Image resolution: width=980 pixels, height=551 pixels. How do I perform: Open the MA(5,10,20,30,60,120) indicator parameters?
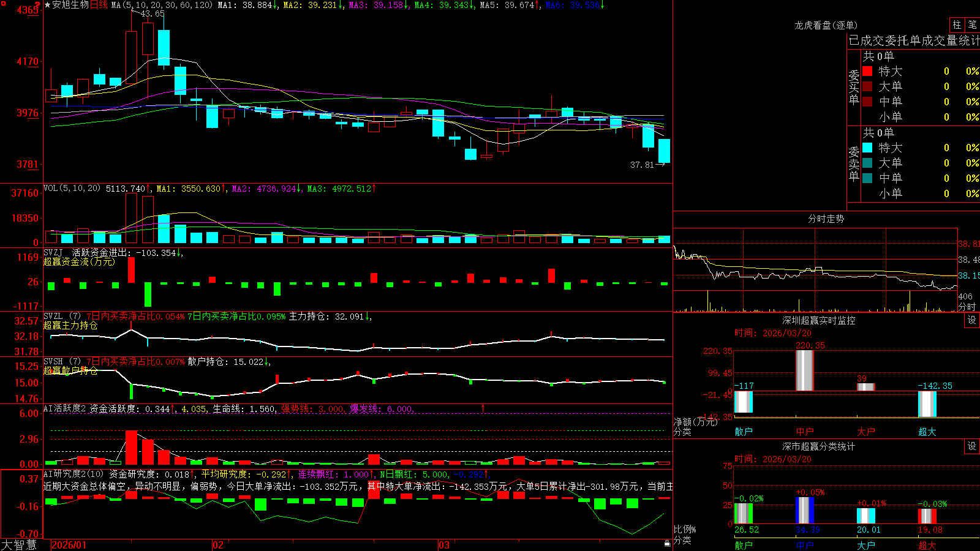[x=162, y=5]
